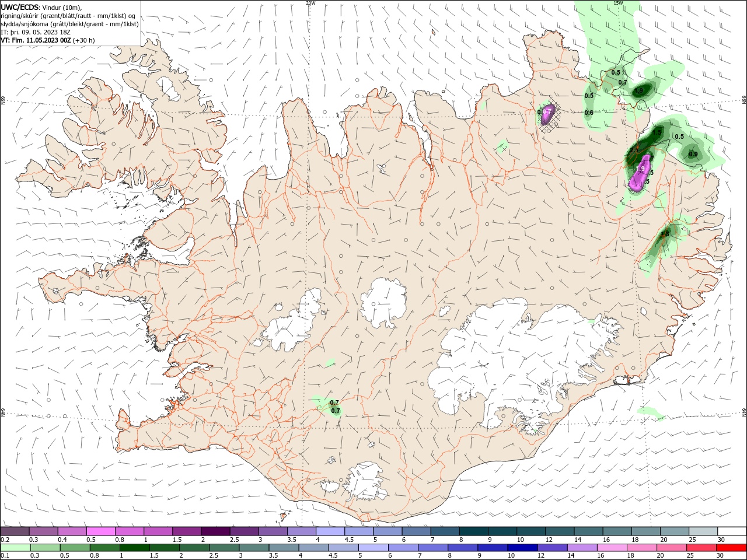The image size is (747, 560).
Task: Click the Mýrdalsjökull glacier near the south coast
Action: point(365,481)
